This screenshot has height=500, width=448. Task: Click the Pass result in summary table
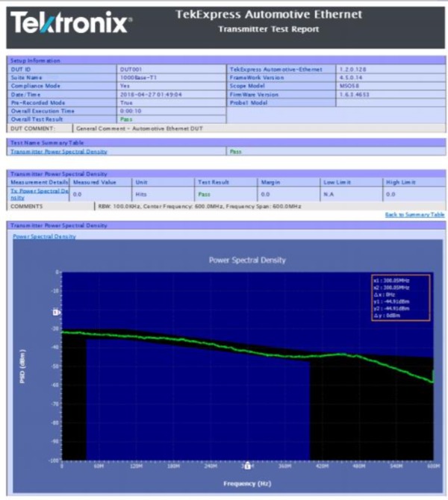(235, 151)
